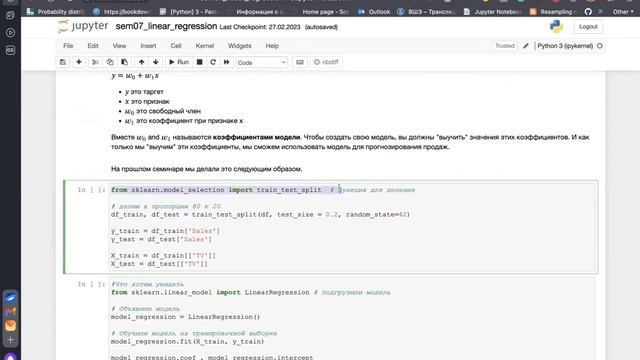Open the orange mail app in sidebar

tap(11, 325)
